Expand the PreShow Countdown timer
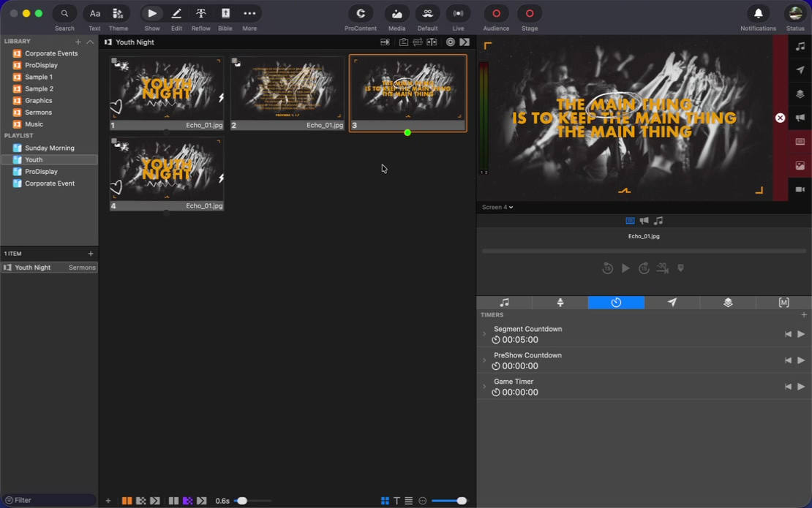 [484, 360]
